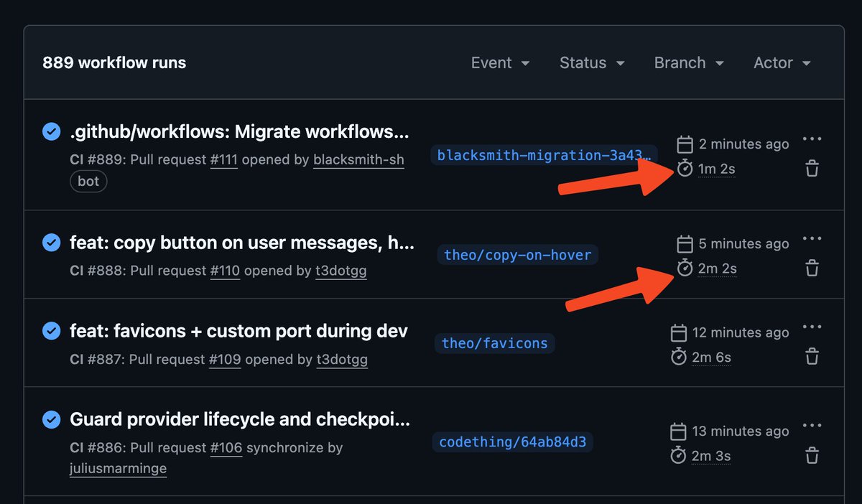Select the blacksmith-migration-3a43 branch label
The height and width of the screenshot is (504, 862).
[544, 155]
